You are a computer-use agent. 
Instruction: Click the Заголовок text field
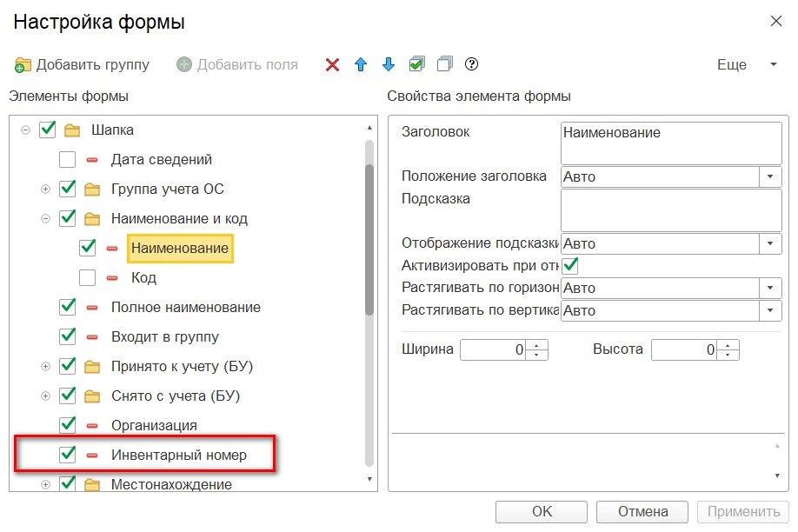click(x=671, y=143)
